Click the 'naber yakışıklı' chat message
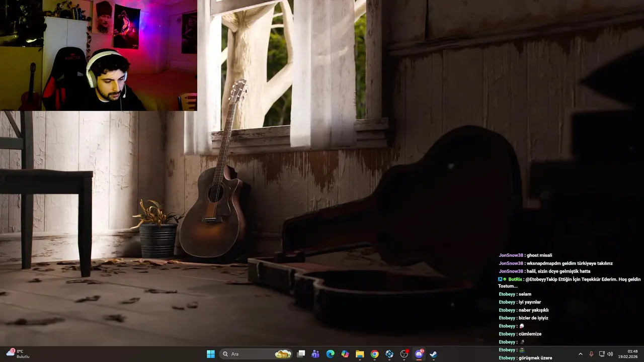The height and width of the screenshot is (362, 644). click(523, 310)
